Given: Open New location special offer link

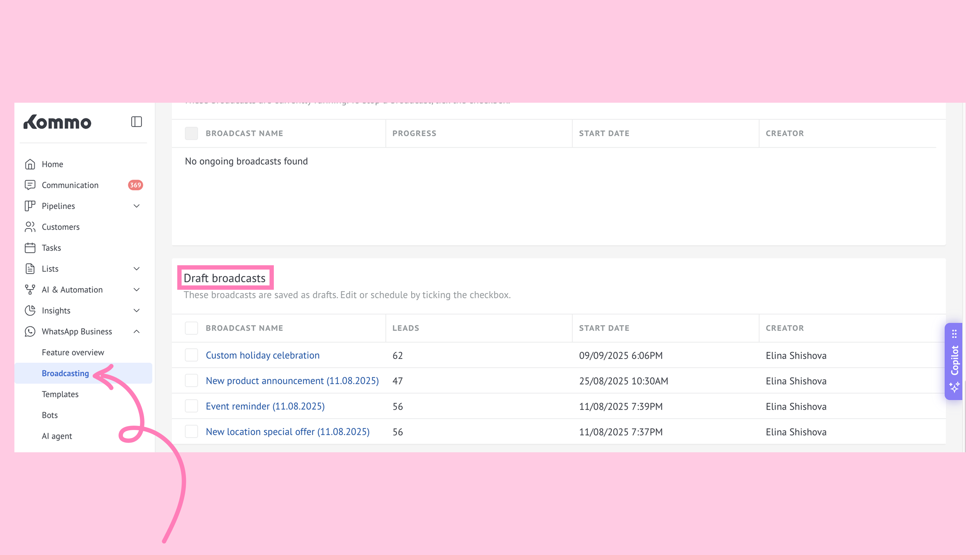Looking at the screenshot, I should (x=288, y=432).
